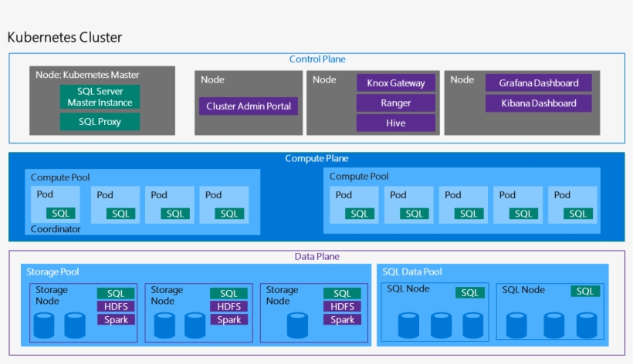633x364 pixels.
Task: Click the HDFS box in first Storage Node
Action: pyautogui.click(x=116, y=307)
